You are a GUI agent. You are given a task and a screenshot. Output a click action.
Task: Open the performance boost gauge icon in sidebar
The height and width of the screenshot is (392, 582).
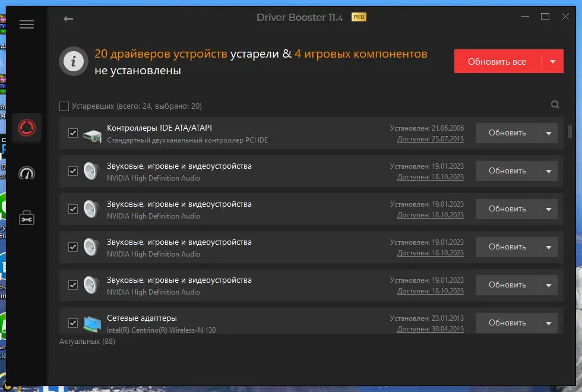(26, 173)
